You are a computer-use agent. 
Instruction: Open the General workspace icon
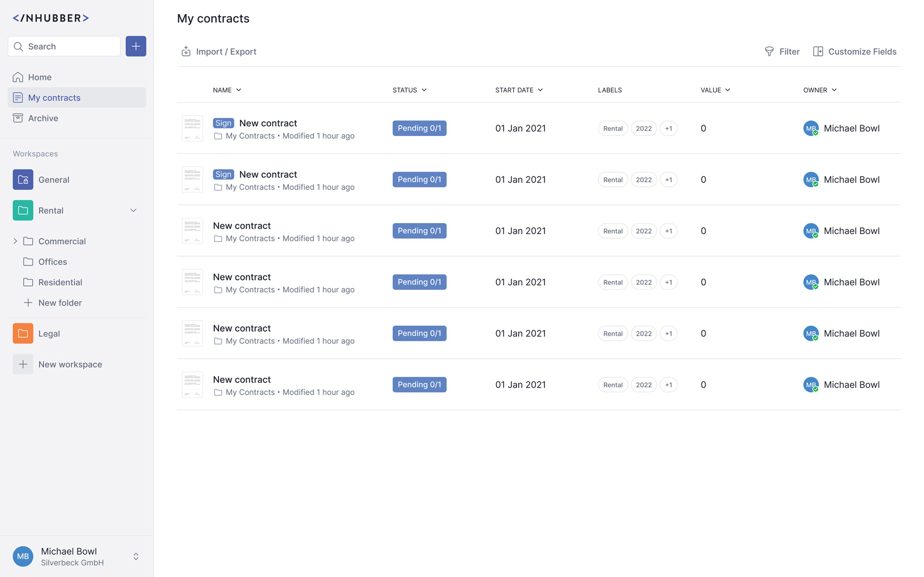click(23, 180)
